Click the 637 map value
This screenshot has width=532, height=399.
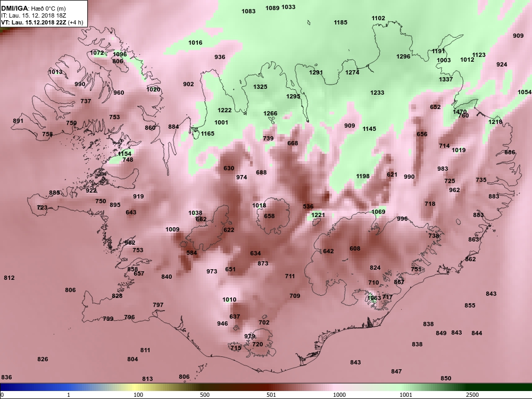pos(235,317)
